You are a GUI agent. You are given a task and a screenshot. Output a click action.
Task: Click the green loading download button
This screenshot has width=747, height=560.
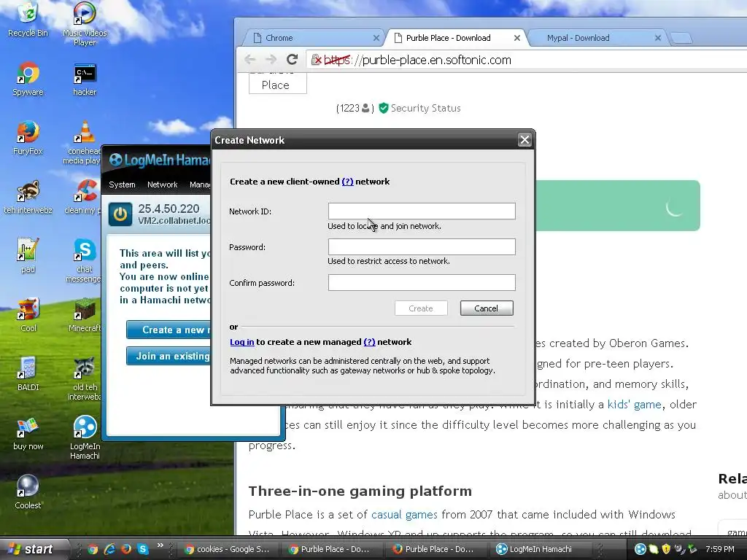tap(617, 206)
